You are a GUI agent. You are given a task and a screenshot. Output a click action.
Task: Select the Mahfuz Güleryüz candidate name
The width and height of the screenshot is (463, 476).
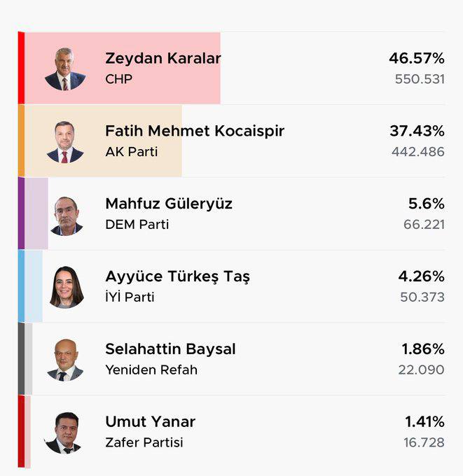169,204
